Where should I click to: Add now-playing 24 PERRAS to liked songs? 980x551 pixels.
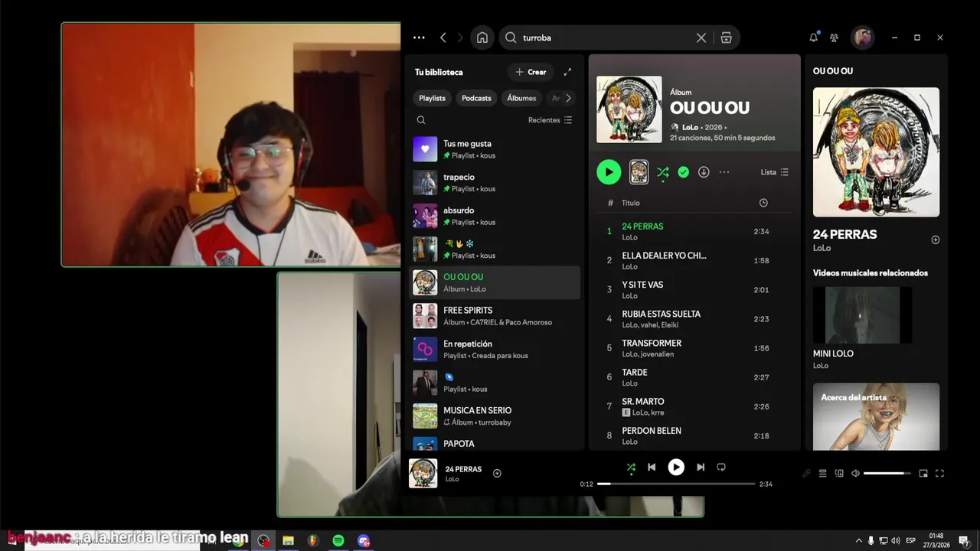[497, 473]
